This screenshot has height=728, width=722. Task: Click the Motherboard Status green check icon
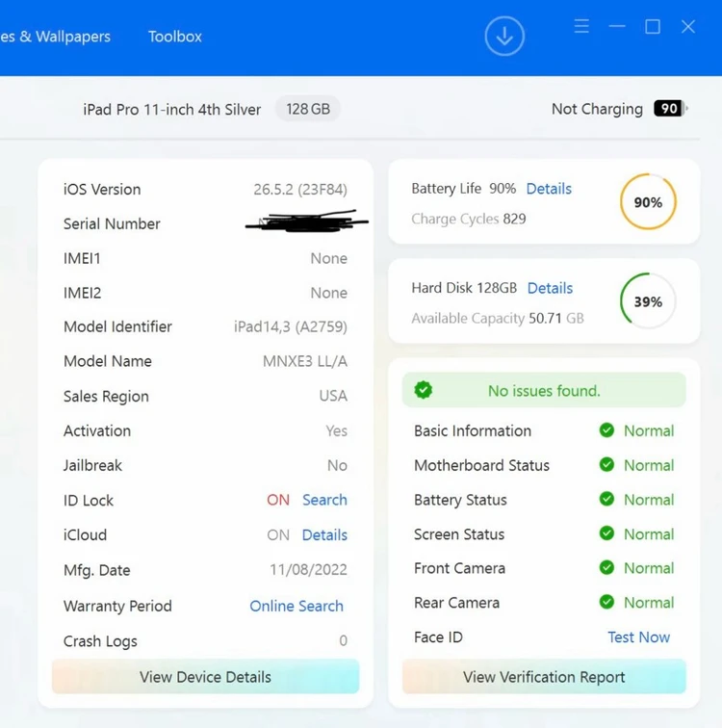[x=606, y=464]
